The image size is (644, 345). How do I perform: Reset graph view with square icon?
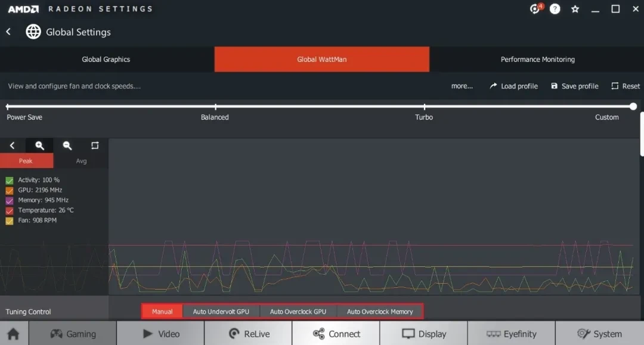95,145
